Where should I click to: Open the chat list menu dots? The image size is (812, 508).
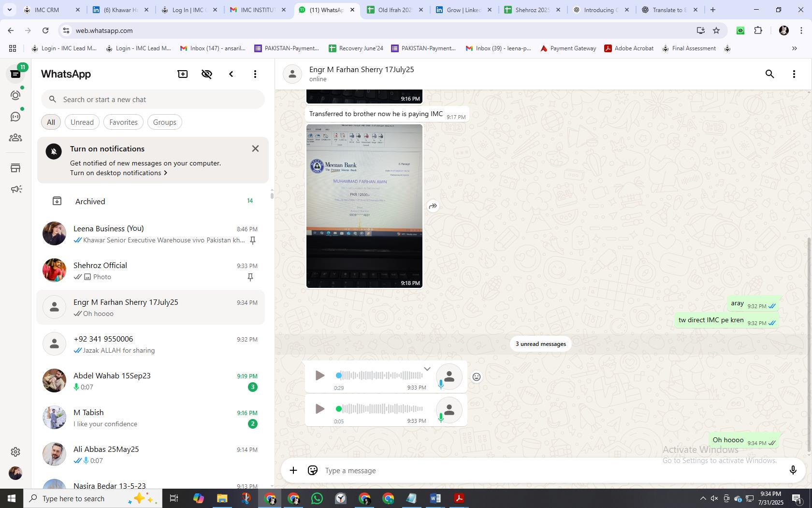point(255,74)
